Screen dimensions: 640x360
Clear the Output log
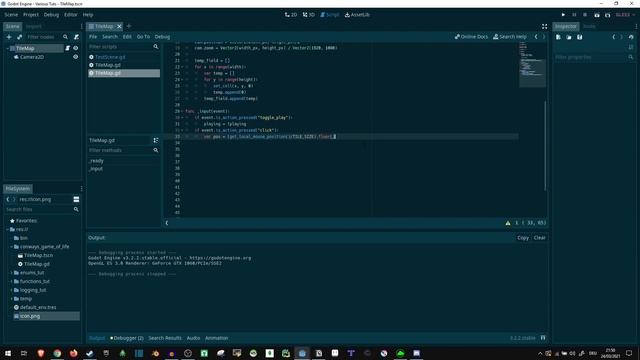540,238
